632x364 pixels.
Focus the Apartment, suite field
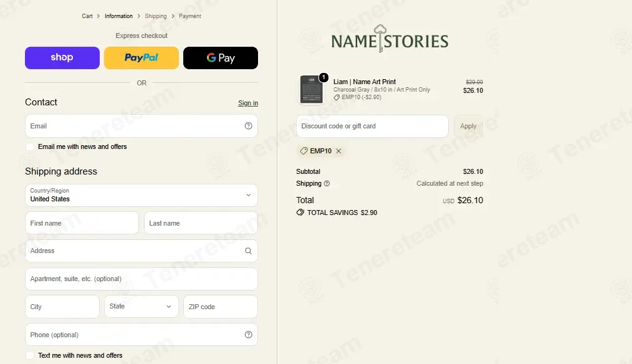pos(141,279)
